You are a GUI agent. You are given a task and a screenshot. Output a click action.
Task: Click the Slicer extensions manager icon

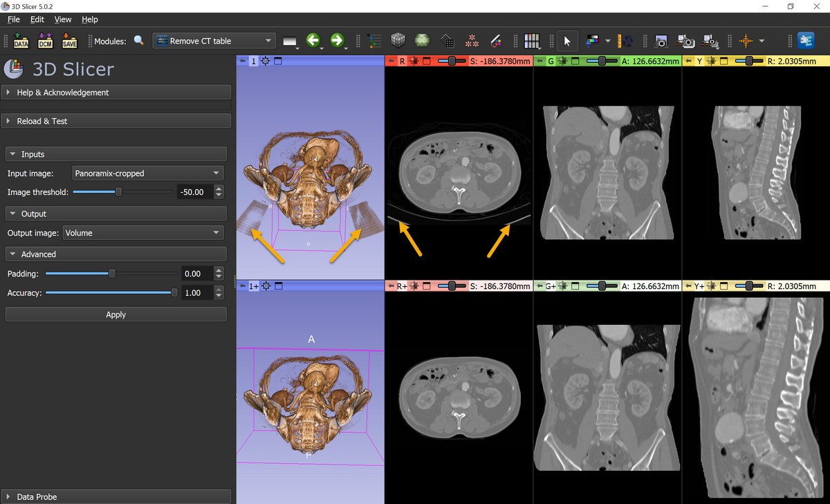coord(806,41)
